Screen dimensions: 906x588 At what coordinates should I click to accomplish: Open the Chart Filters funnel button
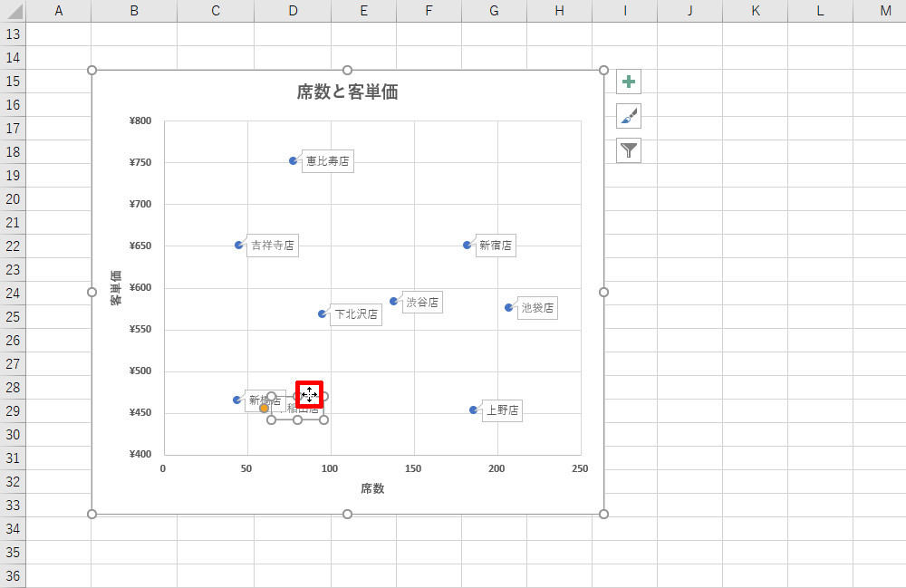(x=629, y=150)
